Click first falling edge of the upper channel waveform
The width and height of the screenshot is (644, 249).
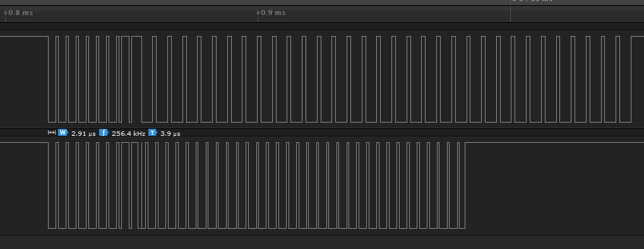pos(49,79)
